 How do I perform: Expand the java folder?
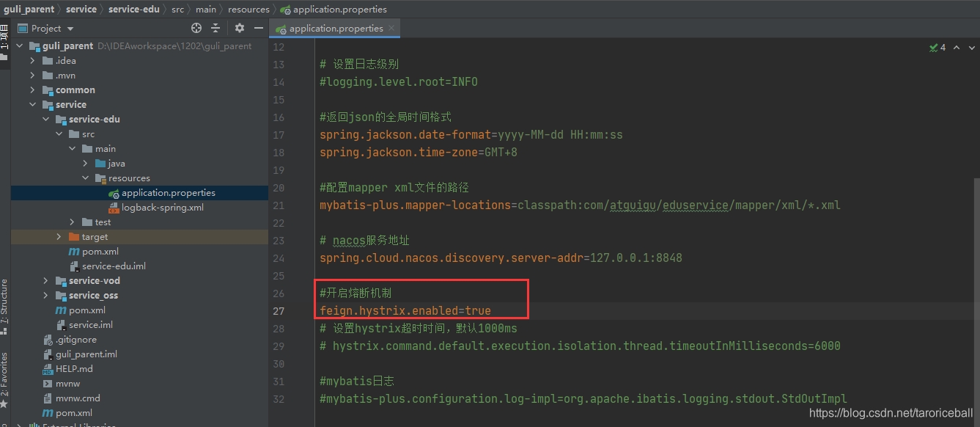(85, 163)
